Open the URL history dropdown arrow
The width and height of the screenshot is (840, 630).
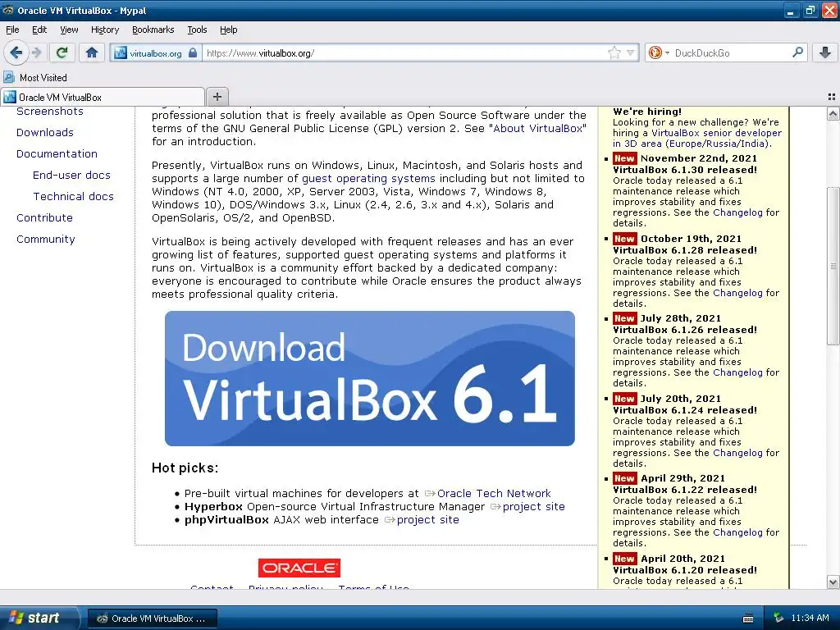[631, 52]
